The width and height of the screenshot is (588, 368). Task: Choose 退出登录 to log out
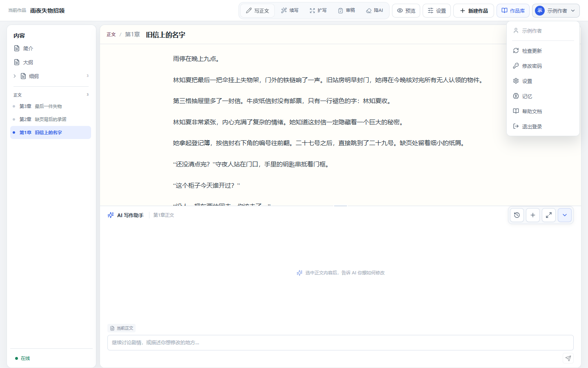(x=543, y=126)
